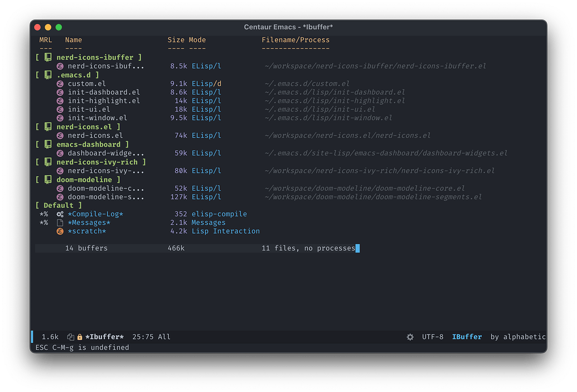Viewport: 577px width, 392px height.
Task: Click the Emacs icon beside nerd-icons.el
Action: (60, 135)
